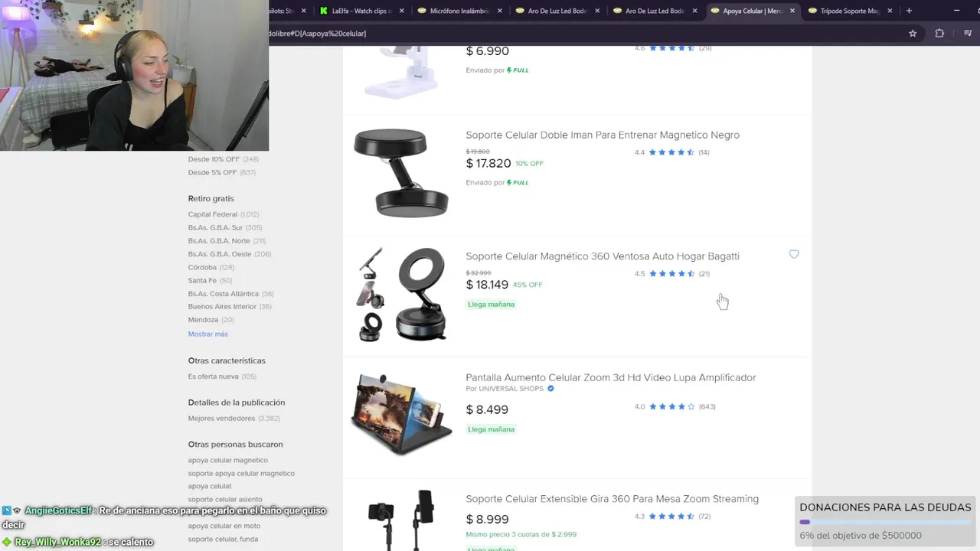Close the Apoya Celular tab
The height and width of the screenshot is (551, 980).
coord(792,11)
